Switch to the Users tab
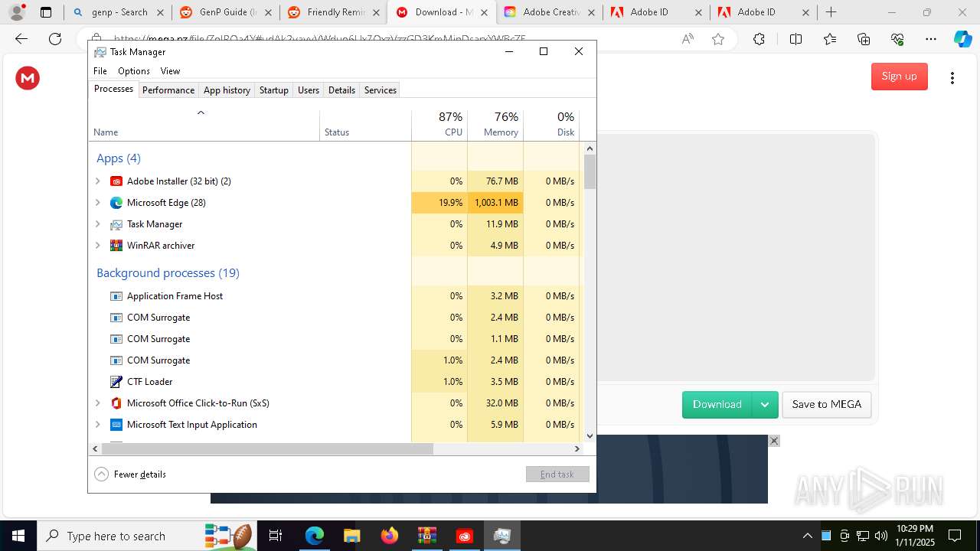 pos(309,90)
